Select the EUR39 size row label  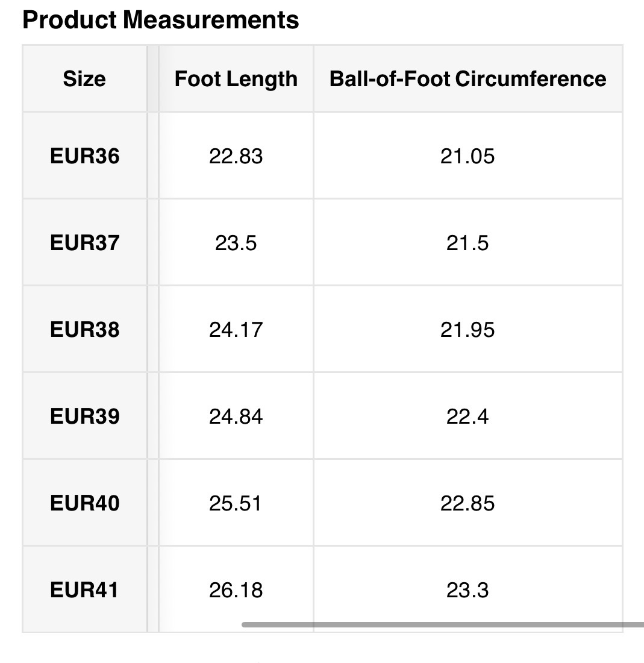85,417
